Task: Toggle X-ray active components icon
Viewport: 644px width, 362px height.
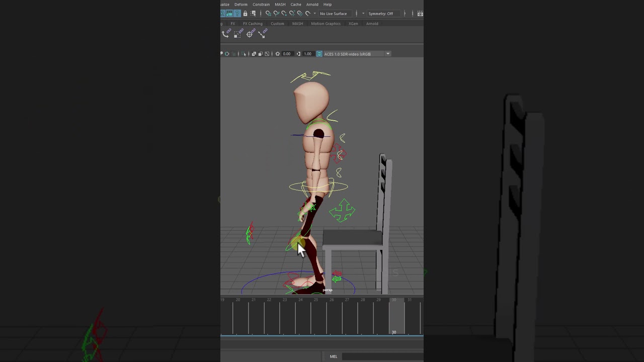Action: click(x=261, y=54)
